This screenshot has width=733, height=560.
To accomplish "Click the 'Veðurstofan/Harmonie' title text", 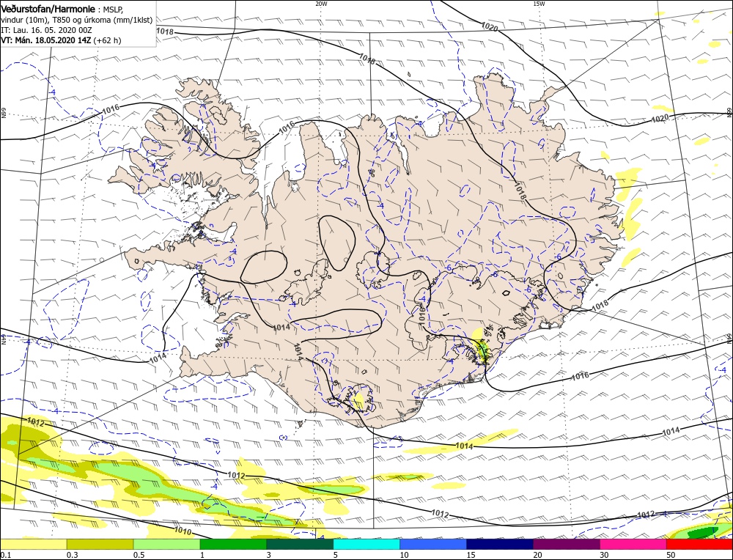I will pos(48,9).
